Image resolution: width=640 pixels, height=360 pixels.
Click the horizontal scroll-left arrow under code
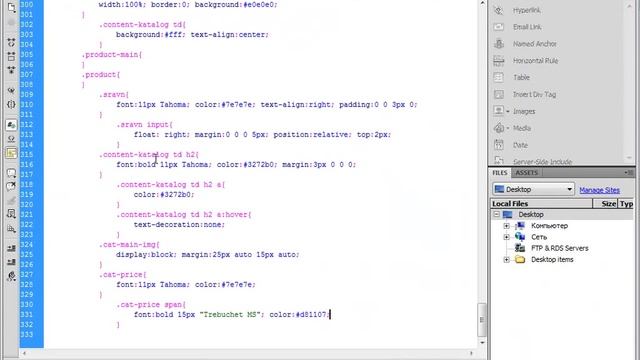24,353
